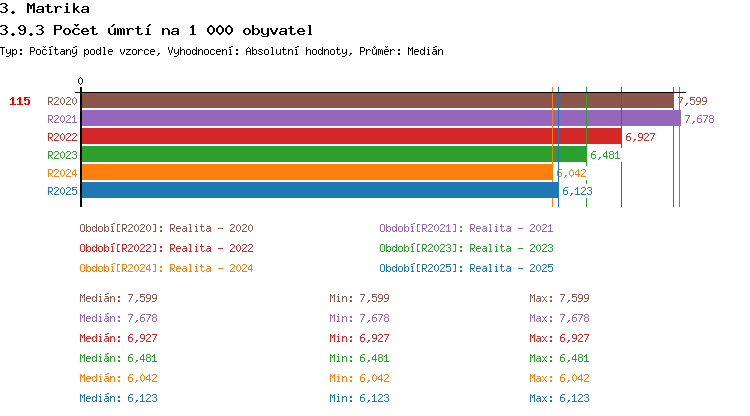Click legend entry 'Realita - 2023'
The image size is (750, 416).
point(466,248)
